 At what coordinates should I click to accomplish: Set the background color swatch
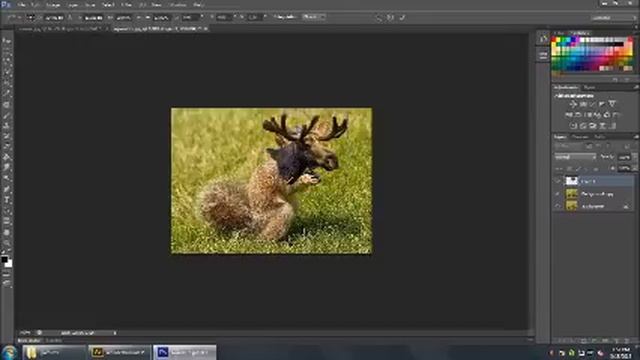tap(9, 264)
